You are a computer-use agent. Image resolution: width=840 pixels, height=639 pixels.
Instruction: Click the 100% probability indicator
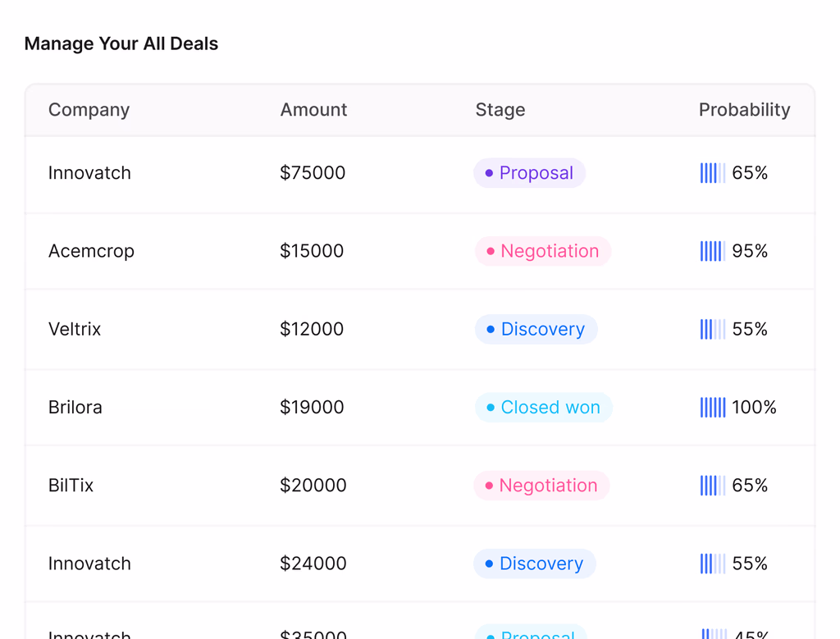point(737,408)
